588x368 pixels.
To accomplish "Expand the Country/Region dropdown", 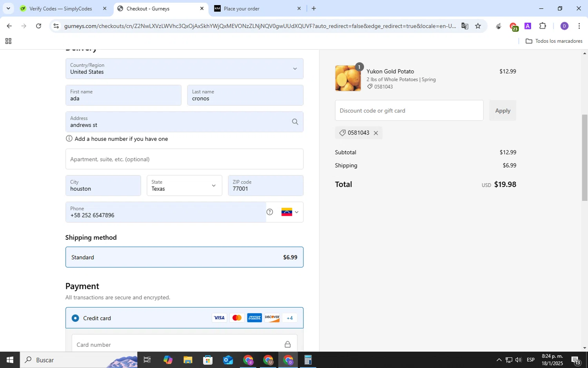I will point(184,69).
